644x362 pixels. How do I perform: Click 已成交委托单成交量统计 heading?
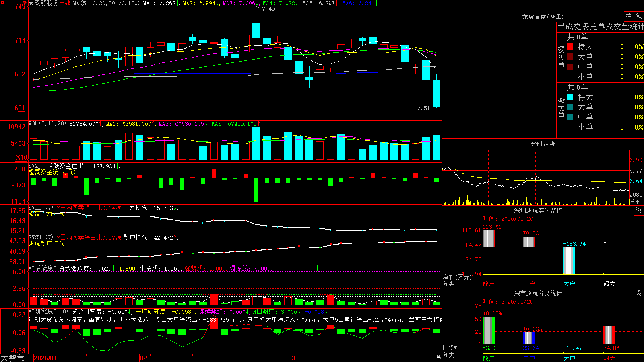coord(601,27)
